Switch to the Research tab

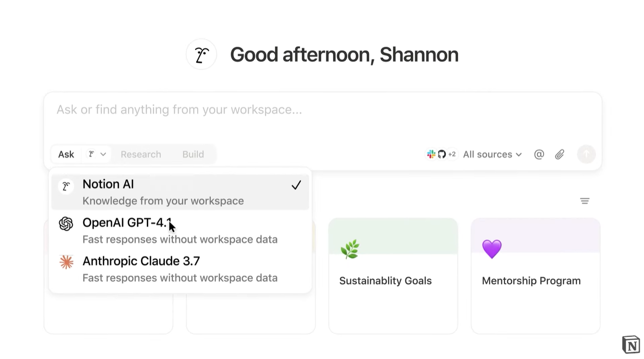141,154
